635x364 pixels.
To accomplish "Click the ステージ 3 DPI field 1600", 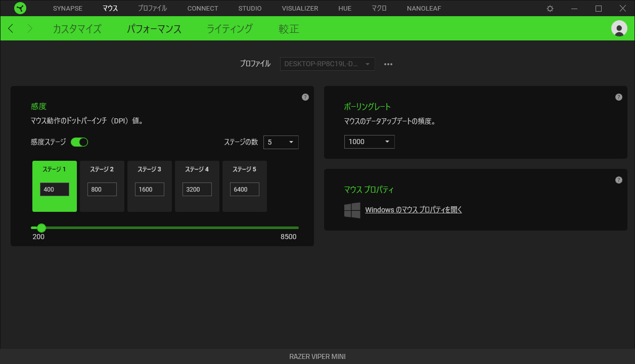I will 150,190.
